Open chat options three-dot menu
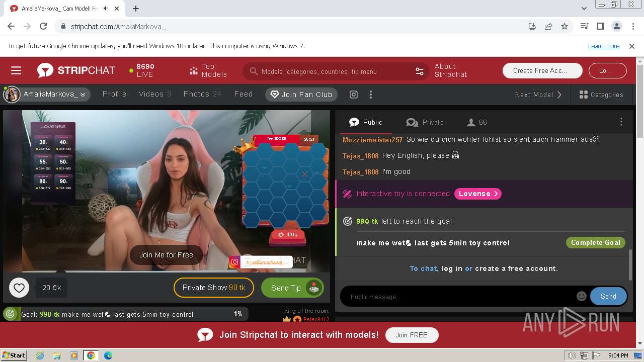 (x=621, y=122)
